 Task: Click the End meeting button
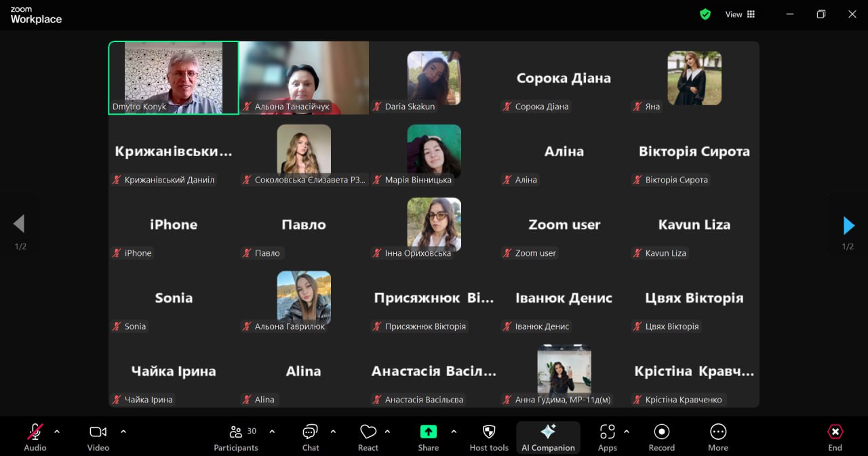pos(835,437)
